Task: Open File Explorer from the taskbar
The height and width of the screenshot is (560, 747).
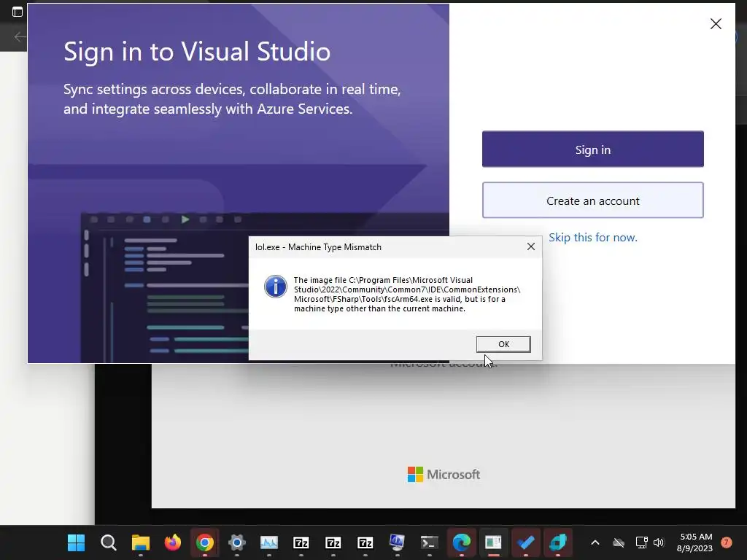Action: [x=141, y=542]
